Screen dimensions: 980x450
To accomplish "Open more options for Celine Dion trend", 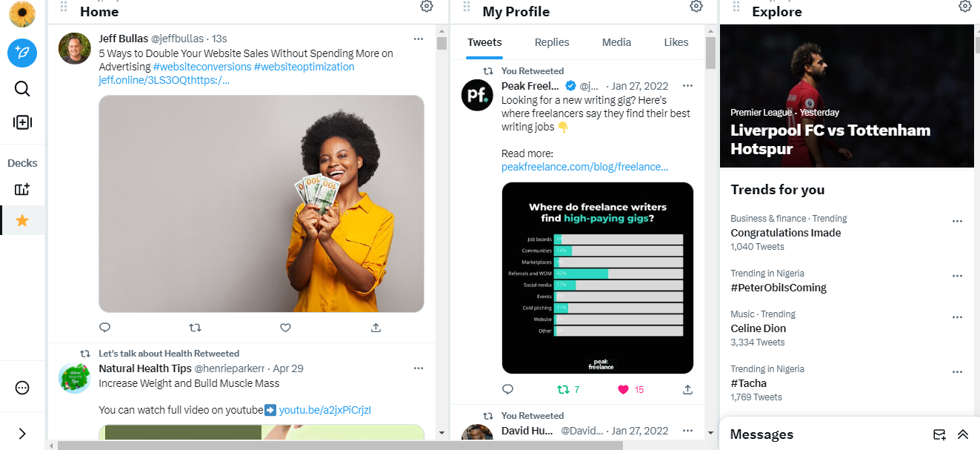I will [957, 317].
